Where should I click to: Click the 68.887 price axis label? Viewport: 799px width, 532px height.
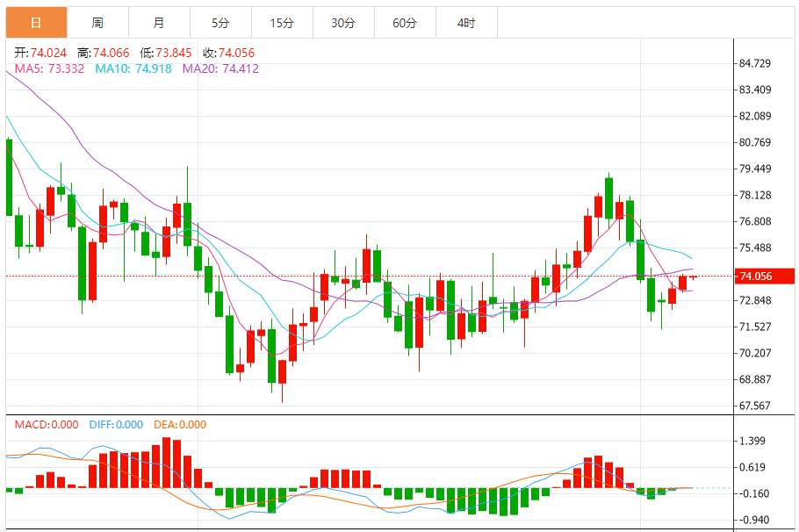(755, 379)
